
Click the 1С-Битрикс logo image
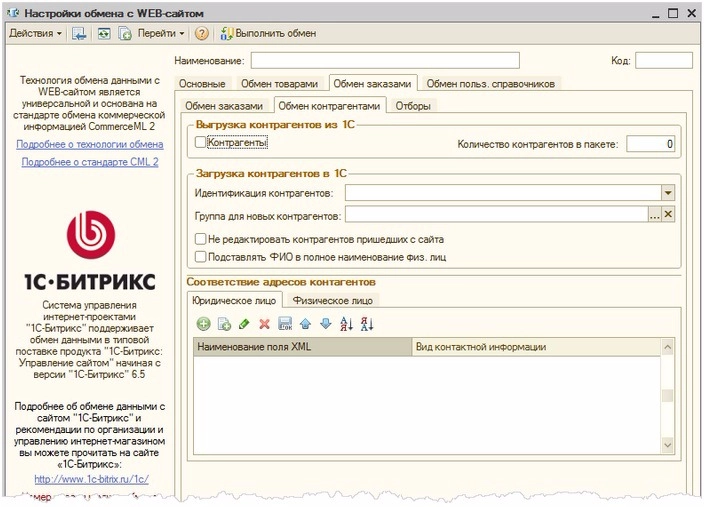[x=90, y=250]
